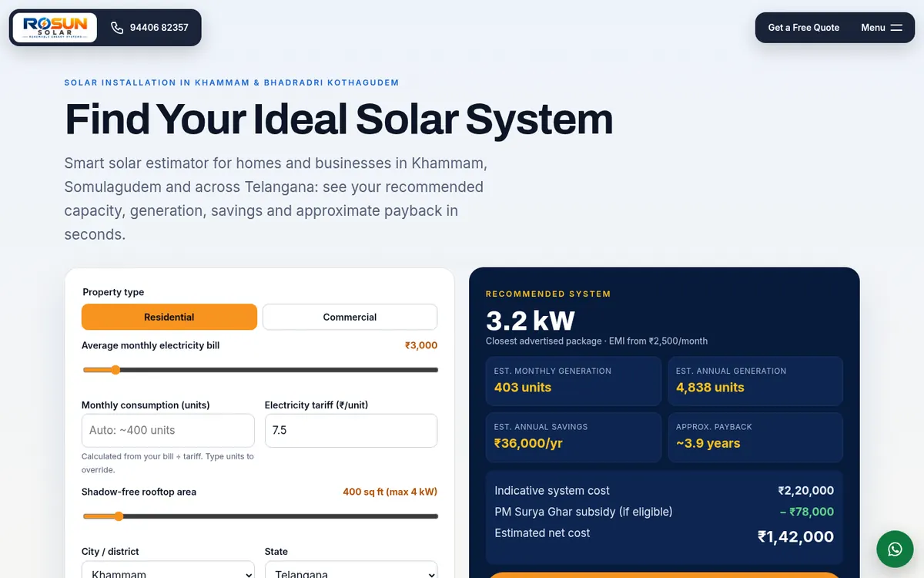Click the – ₹78,000 subsidy amount

807,512
